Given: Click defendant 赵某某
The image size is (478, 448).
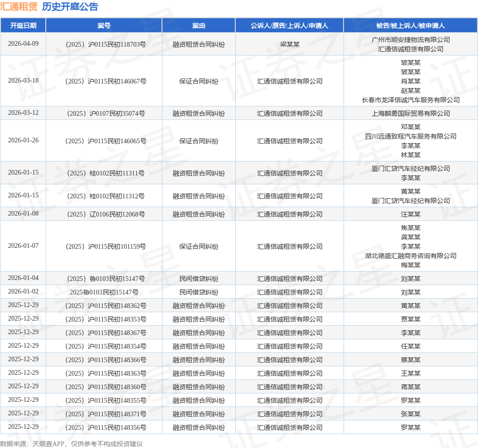Looking at the screenshot, I should (411, 91).
